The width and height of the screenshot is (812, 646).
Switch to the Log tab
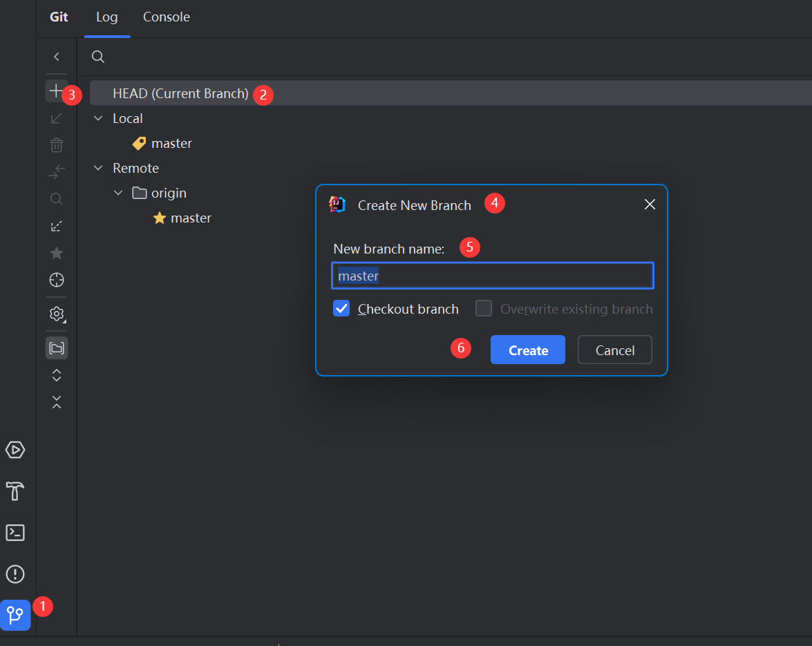[x=106, y=17]
